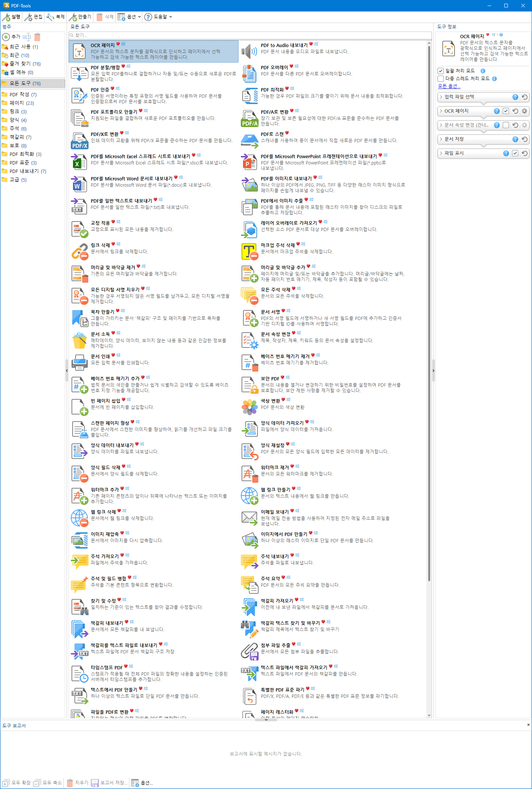Click the PowerPoint export tool icon
The height and width of the screenshot is (789, 532).
pos(249,163)
